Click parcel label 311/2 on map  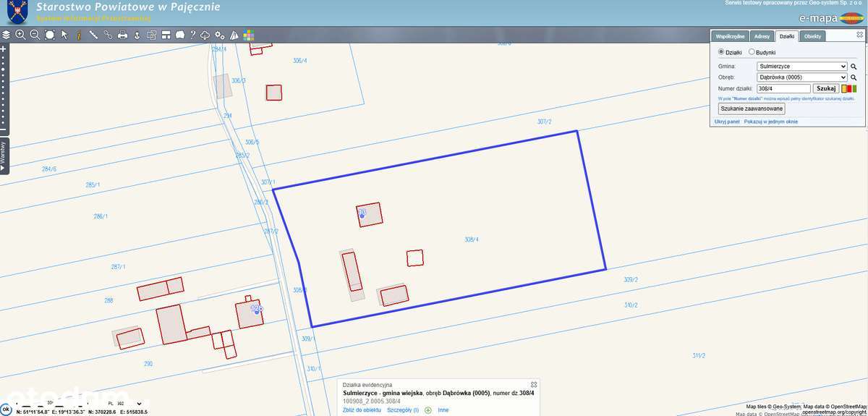point(699,355)
